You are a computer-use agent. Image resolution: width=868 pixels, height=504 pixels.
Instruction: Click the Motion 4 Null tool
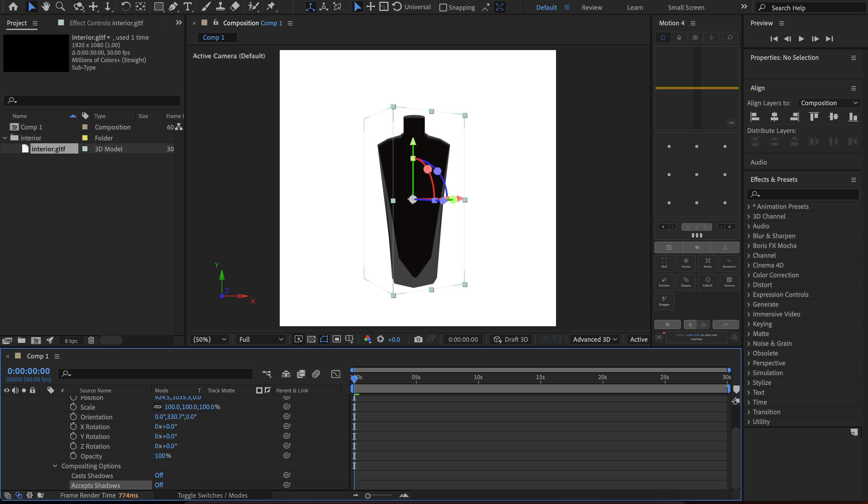[664, 263]
